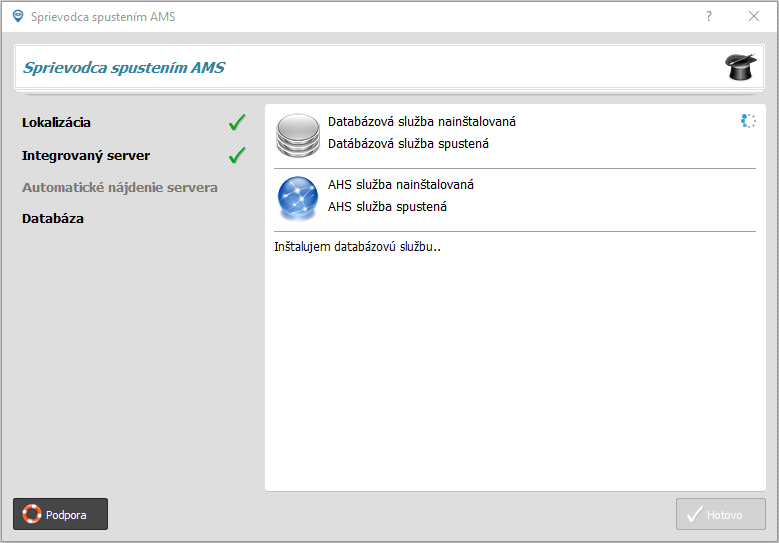Screen dimensions: 779x543
Task: Click the blue AHS globe service icon
Action: pyautogui.click(x=298, y=198)
